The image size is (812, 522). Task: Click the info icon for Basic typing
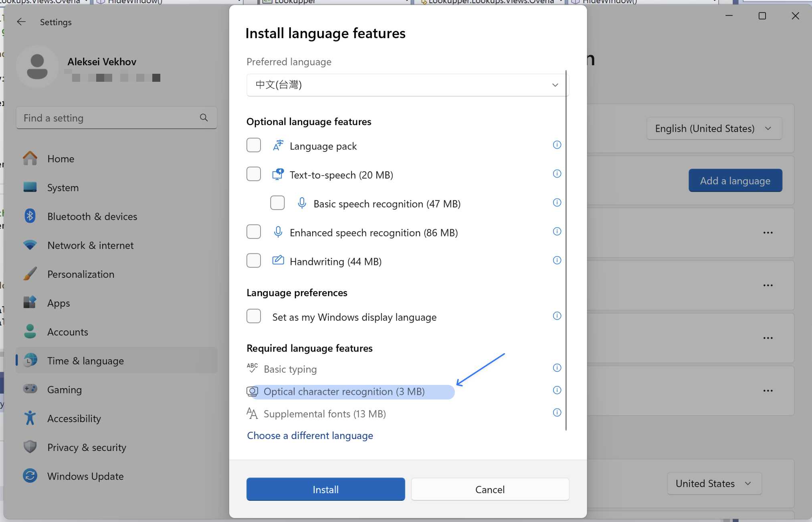coord(557,368)
